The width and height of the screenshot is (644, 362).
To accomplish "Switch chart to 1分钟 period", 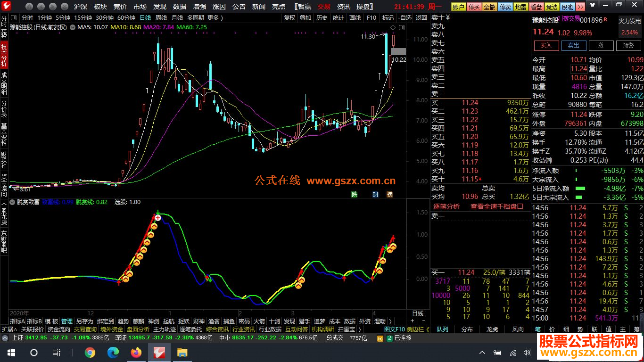I will [44, 18].
